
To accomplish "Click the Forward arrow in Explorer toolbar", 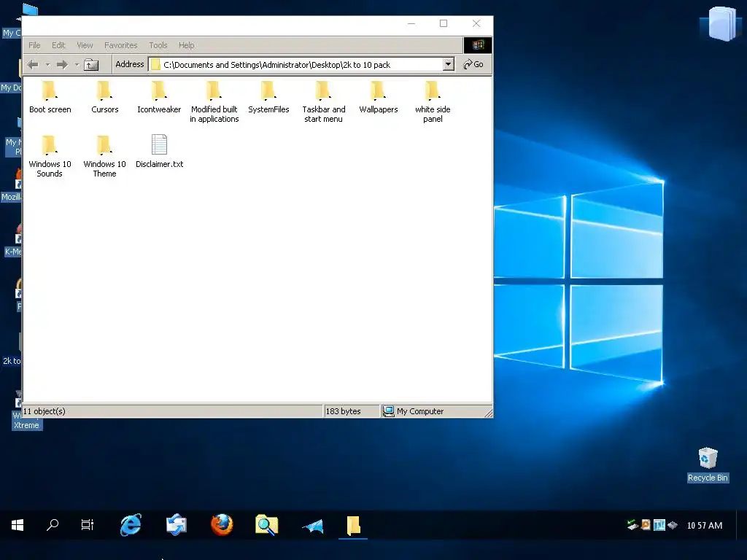I will click(x=62, y=65).
